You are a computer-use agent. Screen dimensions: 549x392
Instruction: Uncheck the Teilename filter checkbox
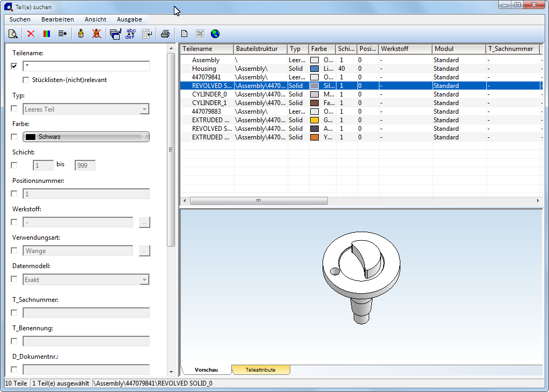(x=14, y=66)
